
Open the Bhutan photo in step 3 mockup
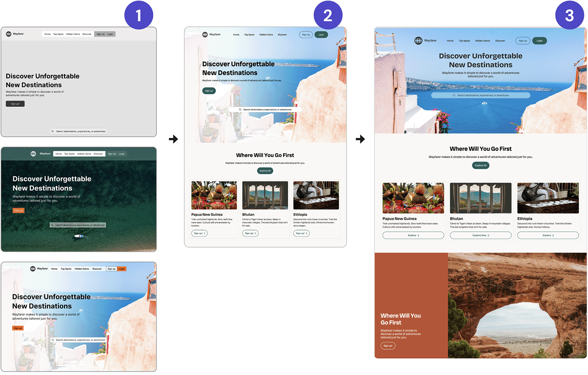tap(481, 198)
